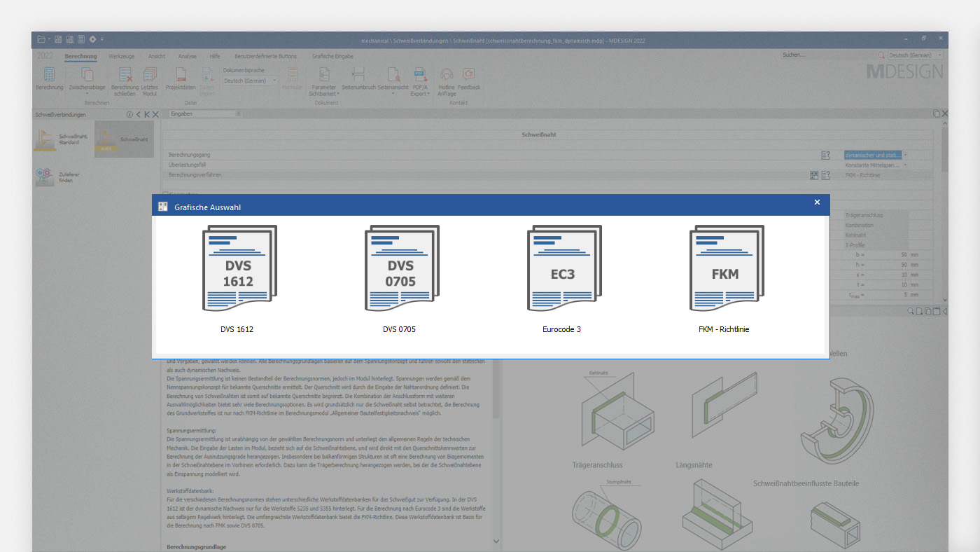Click the Grafische Auswahl title bar icon

(x=163, y=207)
